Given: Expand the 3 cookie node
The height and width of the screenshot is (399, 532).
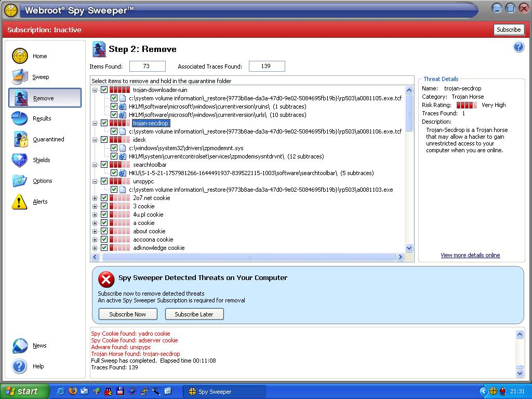Looking at the screenshot, I should tap(95, 206).
